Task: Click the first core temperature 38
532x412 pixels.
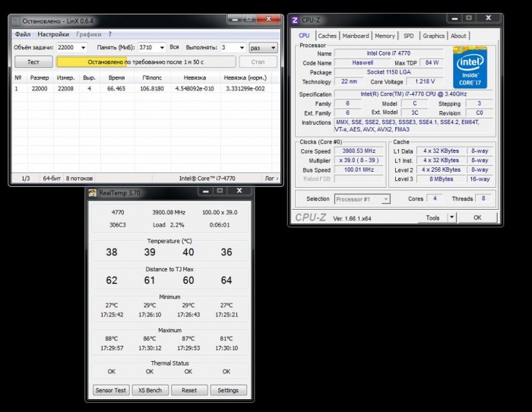Action: tap(112, 252)
